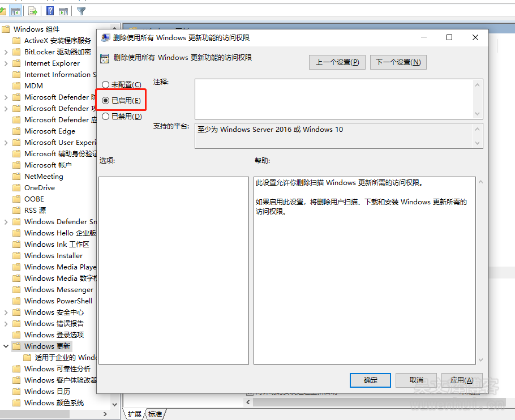Select the 已启用(E) radio button

(x=105, y=101)
